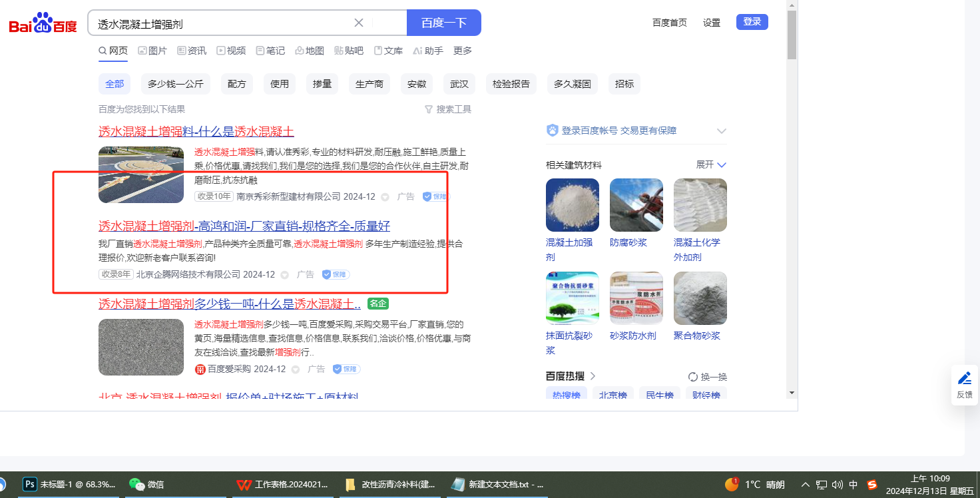The height and width of the screenshot is (498, 980).
Task: Click the 中 input language indicator
Action: coord(854,485)
